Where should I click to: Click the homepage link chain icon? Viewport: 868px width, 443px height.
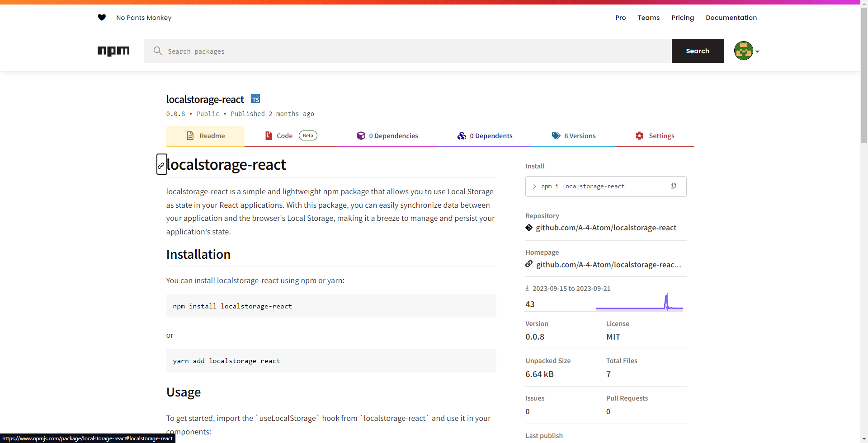tap(529, 264)
